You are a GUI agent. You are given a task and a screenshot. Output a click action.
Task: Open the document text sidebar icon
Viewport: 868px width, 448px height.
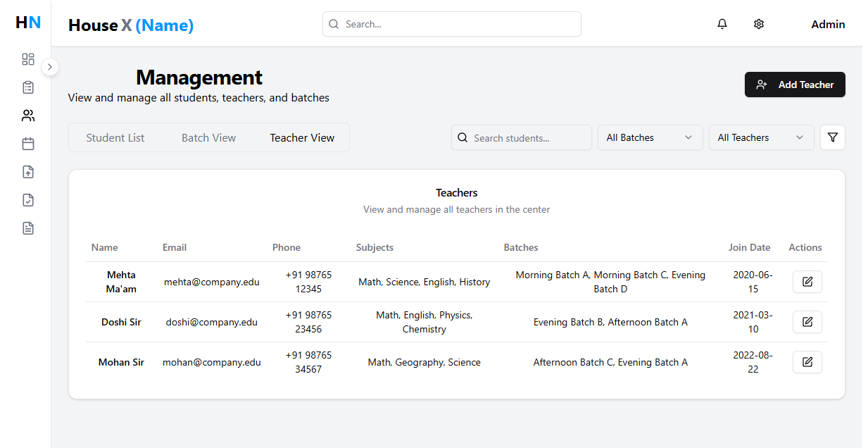(28, 228)
